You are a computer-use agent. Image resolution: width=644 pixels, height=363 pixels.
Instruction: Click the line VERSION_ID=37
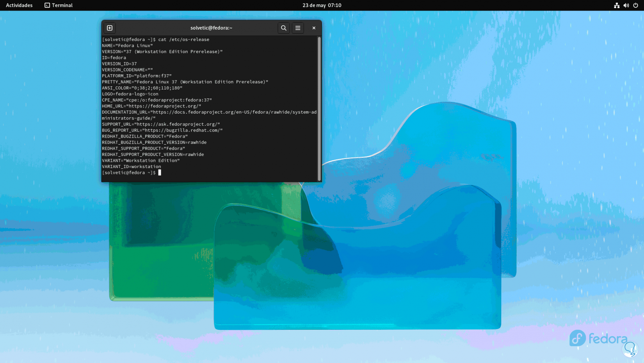pyautogui.click(x=119, y=64)
